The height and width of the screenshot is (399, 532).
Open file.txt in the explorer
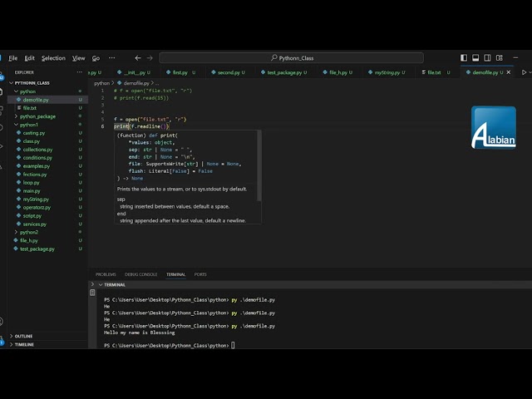click(x=29, y=108)
